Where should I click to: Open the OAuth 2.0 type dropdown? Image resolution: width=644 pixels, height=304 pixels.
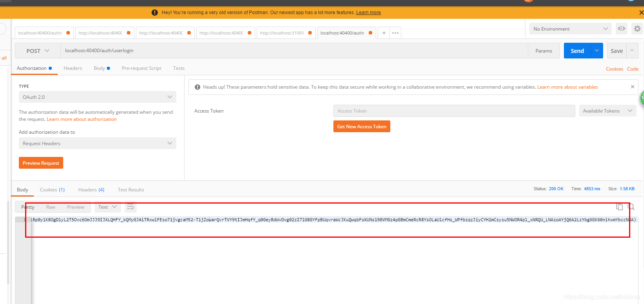coord(97,97)
